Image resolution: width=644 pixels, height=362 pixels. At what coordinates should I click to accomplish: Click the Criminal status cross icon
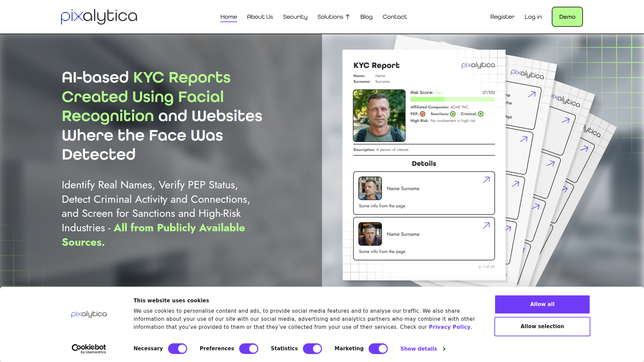(481, 114)
